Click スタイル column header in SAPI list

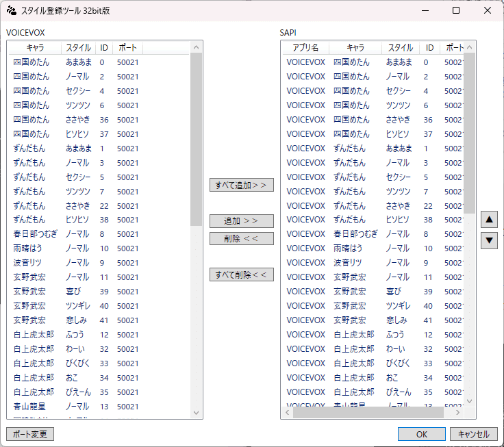coord(400,48)
